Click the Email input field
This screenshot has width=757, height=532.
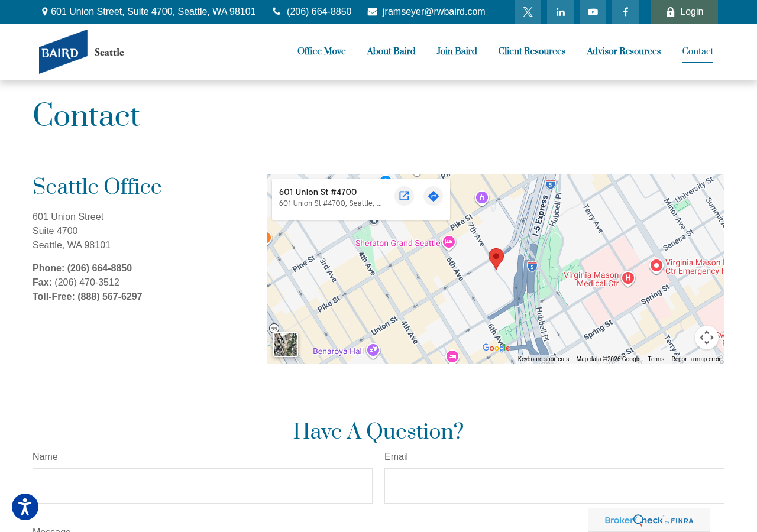554,486
